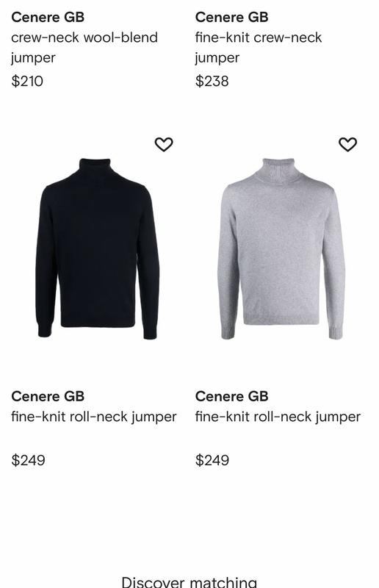Open fine-knit crew-neck jumper product title
Screen dimensions: 379x588
[259, 48]
